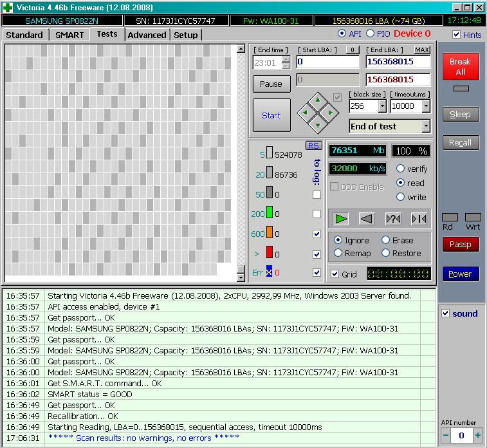Toggle the DDD Enable checkbox
The height and width of the screenshot is (448, 487).
334,186
